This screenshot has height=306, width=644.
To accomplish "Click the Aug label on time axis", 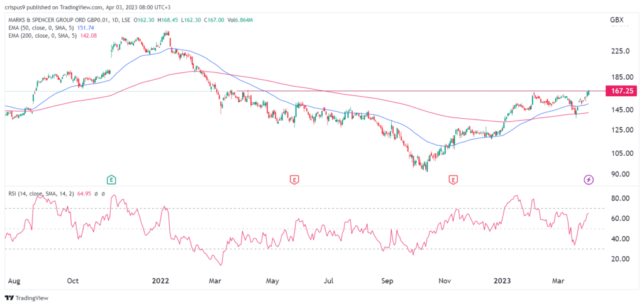I will click(x=14, y=281).
